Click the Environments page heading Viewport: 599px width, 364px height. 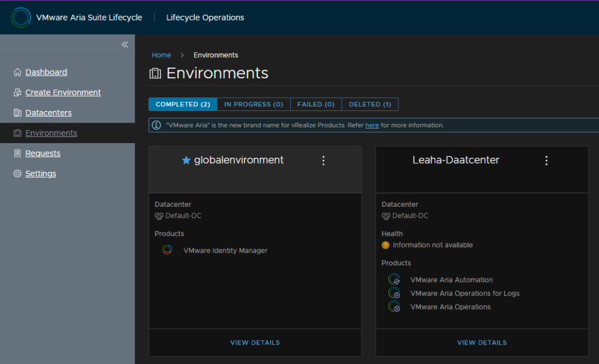coord(218,73)
